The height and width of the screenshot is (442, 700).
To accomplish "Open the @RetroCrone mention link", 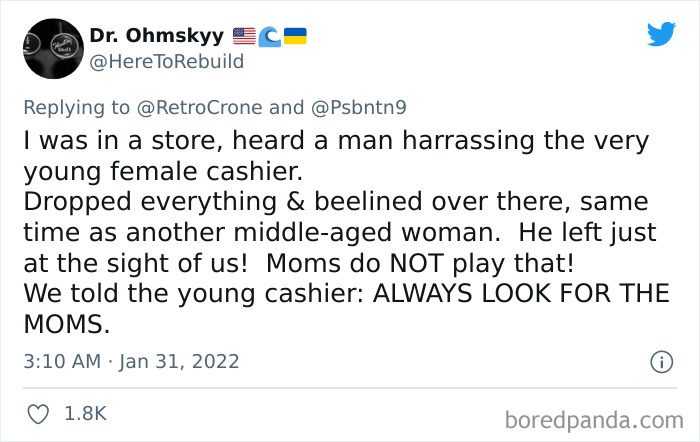I will [200, 108].
